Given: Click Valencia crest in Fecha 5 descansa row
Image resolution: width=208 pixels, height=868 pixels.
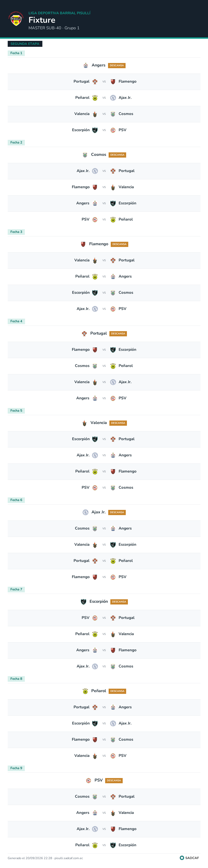Looking at the screenshot, I should tap(84, 423).
